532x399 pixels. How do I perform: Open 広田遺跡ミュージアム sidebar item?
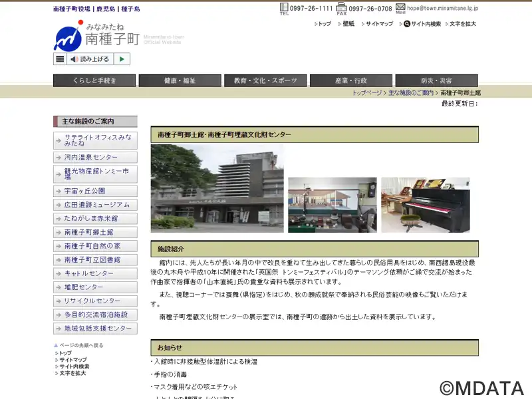95,205
